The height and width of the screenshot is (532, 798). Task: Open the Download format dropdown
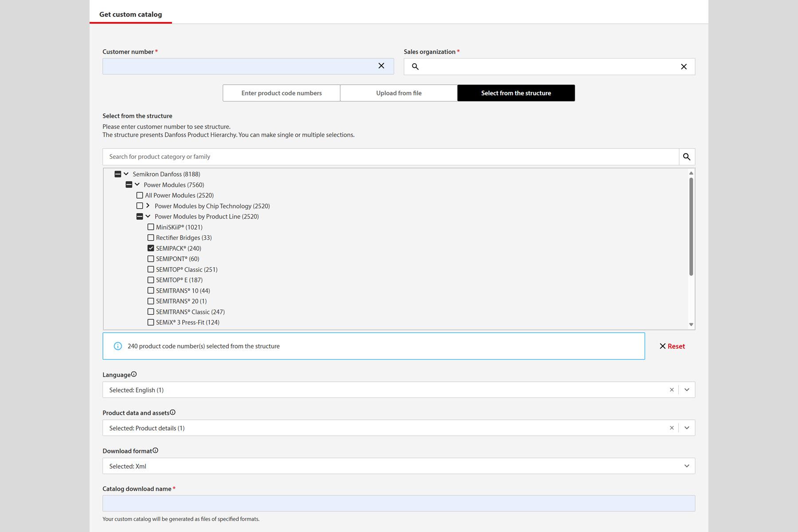click(399, 466)
